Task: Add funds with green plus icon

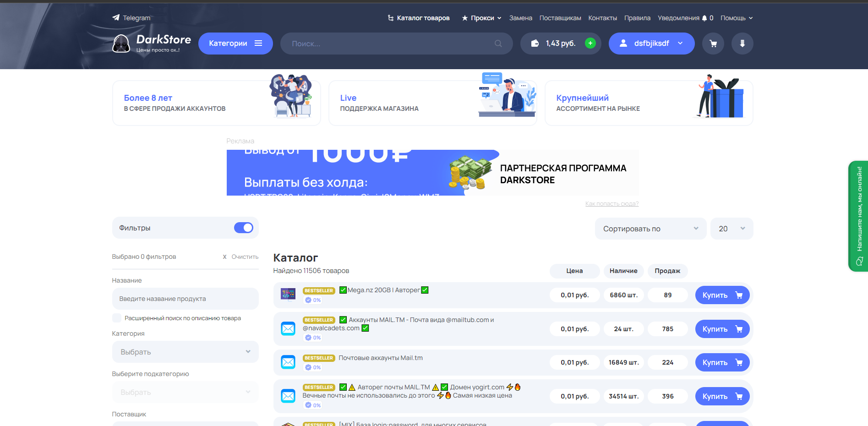Action: [x=590, y=43]
